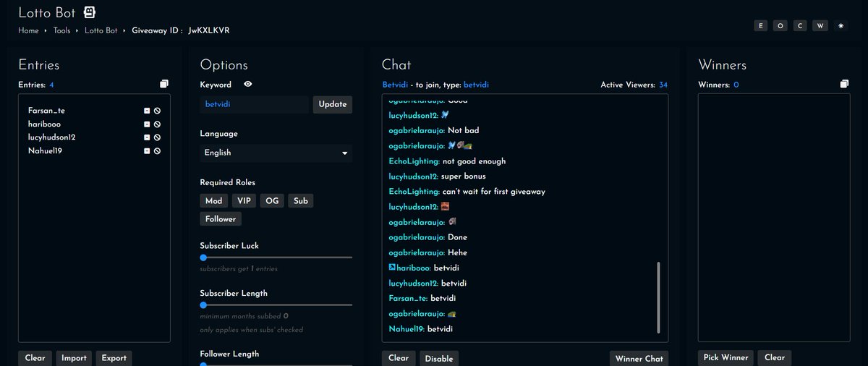868x366 pixels.
Task: Remove lucyhudson12 entry with minus icon
Action: (x=147, y=137)
